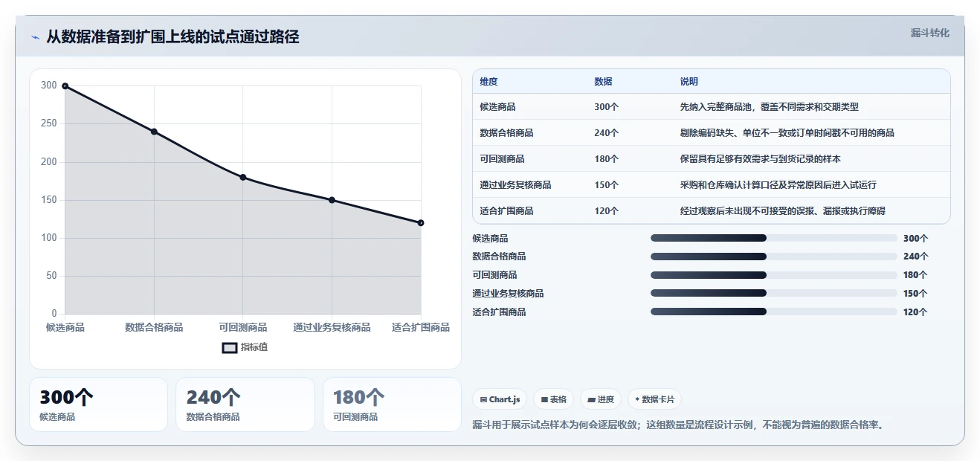Click the description 经过观察后未出现不可接受的误报、漏报或执行障碍
The height and width of the screenshot is (461, 980).
(x=782, y=211)
